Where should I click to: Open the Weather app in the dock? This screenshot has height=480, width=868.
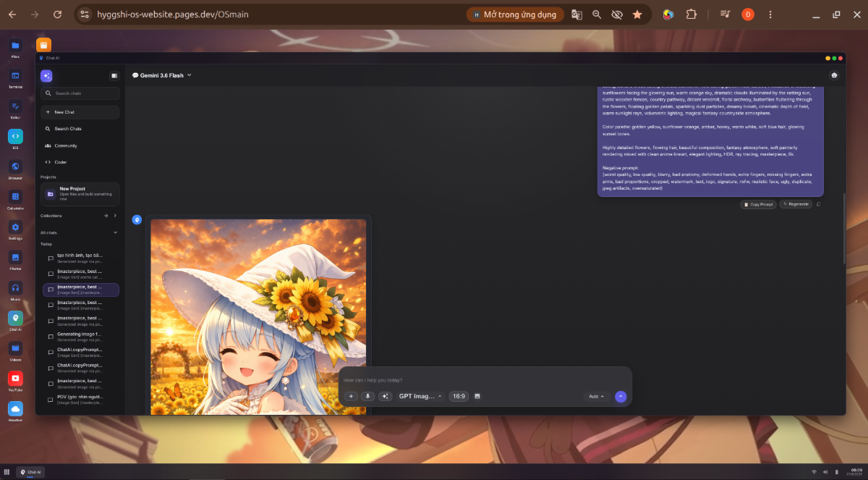15,409
